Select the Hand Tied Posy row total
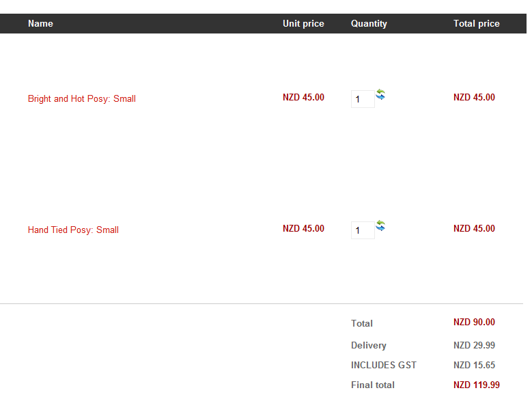 [474, 228]
